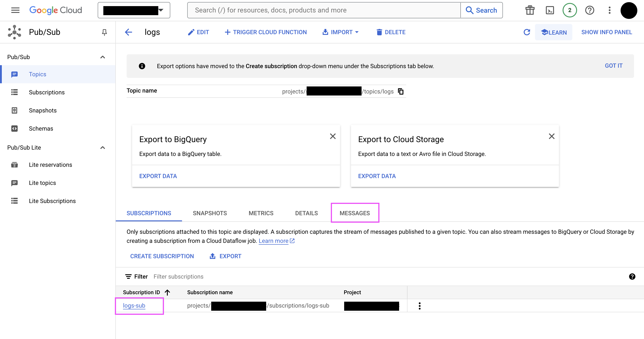The width and height of the screenshot is (644, 339).
Task: Open the help question mark menu
Action: (590, 10)
